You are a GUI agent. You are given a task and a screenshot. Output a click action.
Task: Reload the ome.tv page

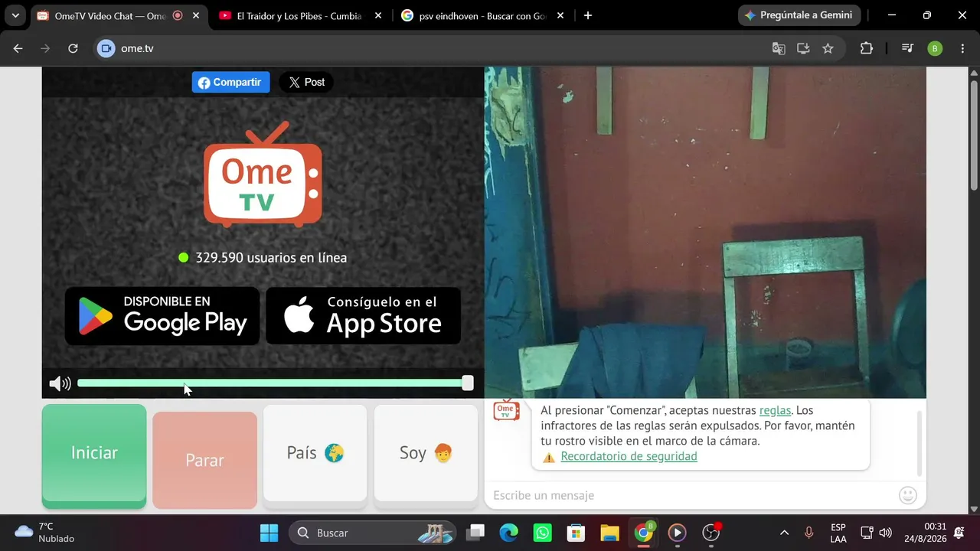tap(73, 48)
